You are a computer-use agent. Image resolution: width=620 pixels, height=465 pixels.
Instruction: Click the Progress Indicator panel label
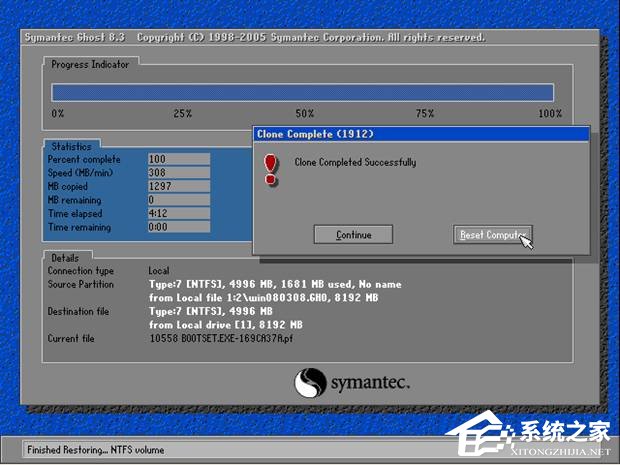click(90, 64)
